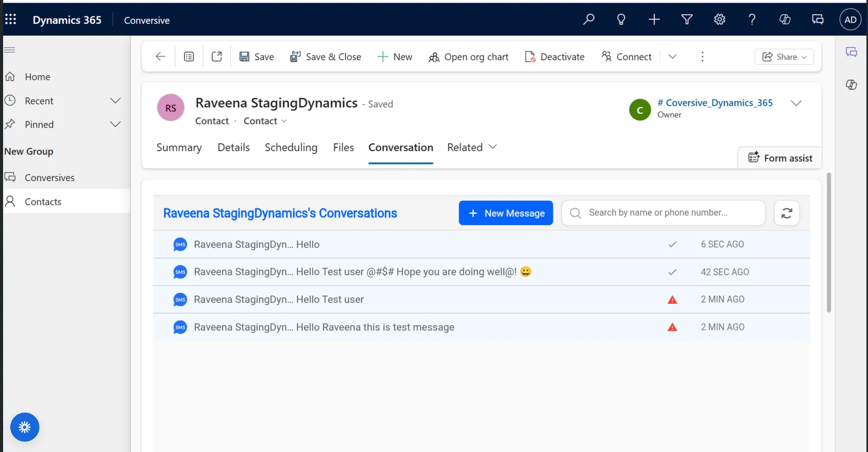
Task: Open Form assist panel
Action: coord(780,158)
